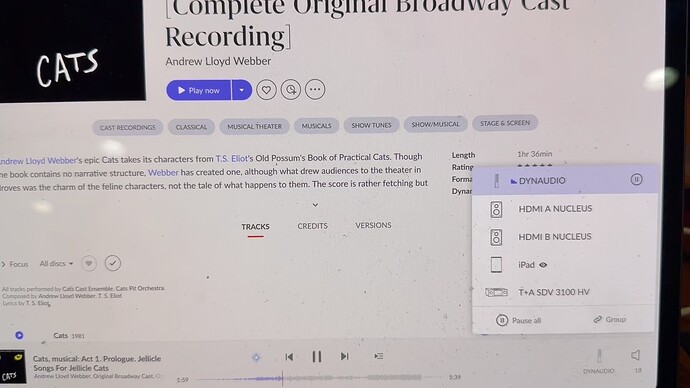This screenshot has height=388, width=690.
Task: Switch to the CREDITS tab
Action: click(x=312, y=226)
